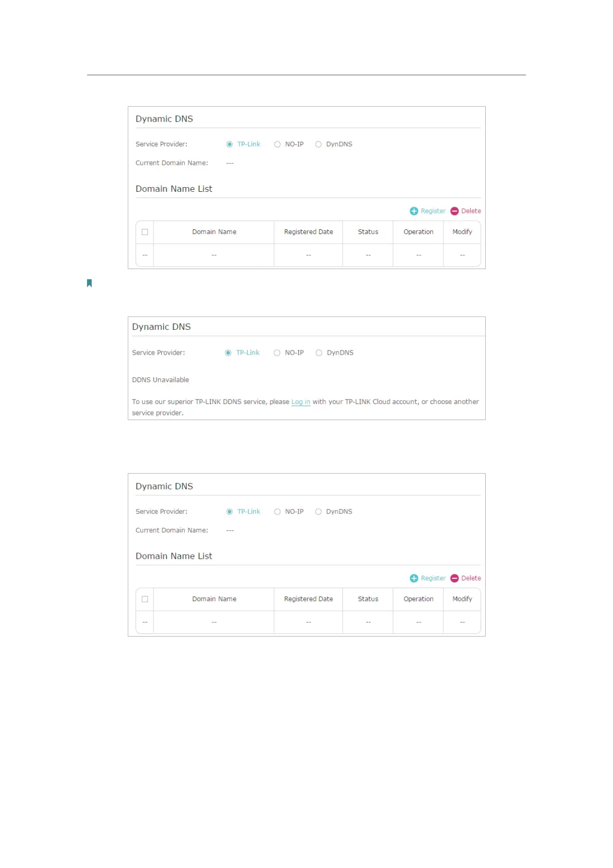The width and height of the screenshot is (613, 868).
Task: Click Current Domain Name label in top panel
Action: pyautogui.click(x=172, y=163)
